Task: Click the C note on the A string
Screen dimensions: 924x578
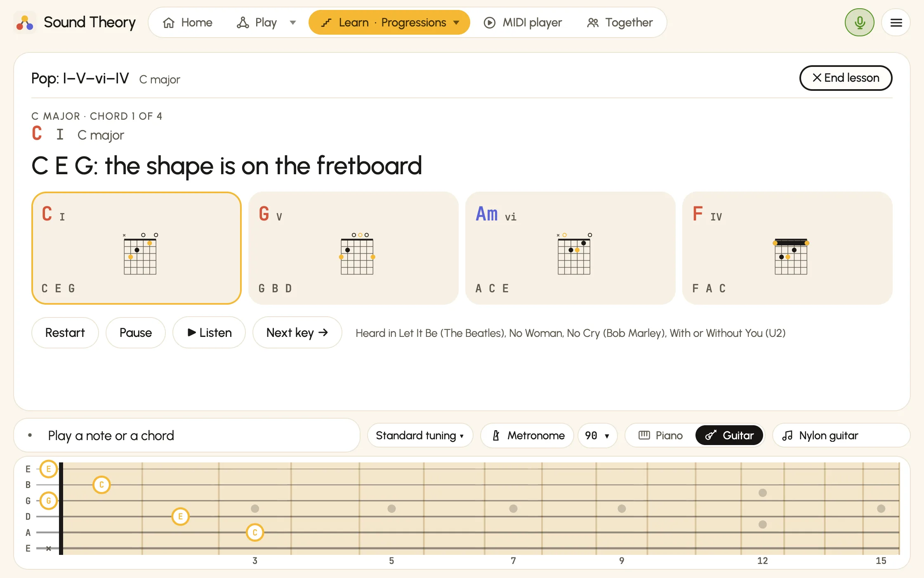Action: 255,533
